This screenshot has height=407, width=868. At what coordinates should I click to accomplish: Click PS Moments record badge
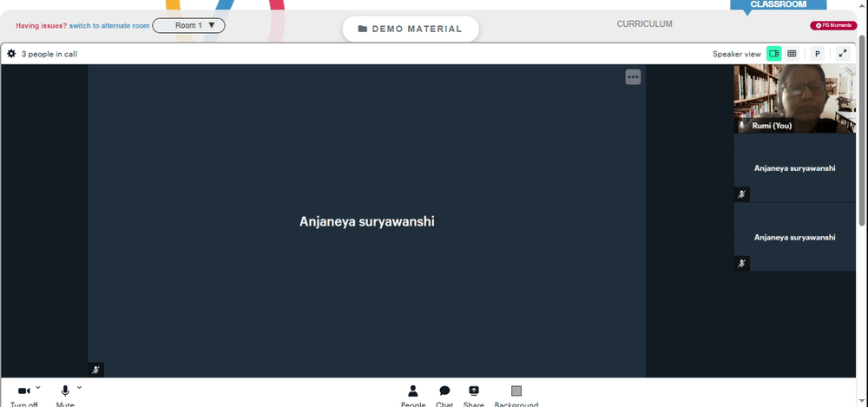click(833, 25)
